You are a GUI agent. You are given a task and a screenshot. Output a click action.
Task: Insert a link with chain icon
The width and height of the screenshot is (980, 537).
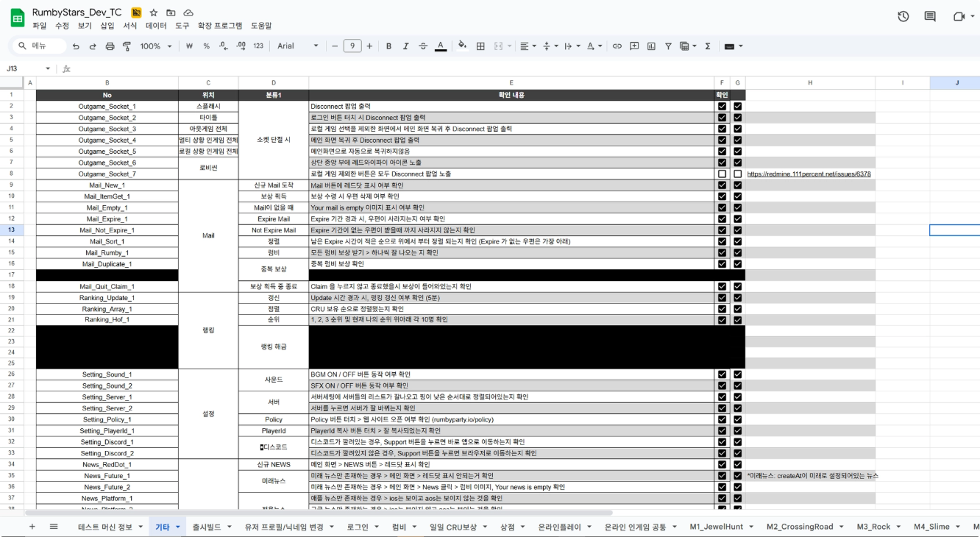[x=617, y=46]
